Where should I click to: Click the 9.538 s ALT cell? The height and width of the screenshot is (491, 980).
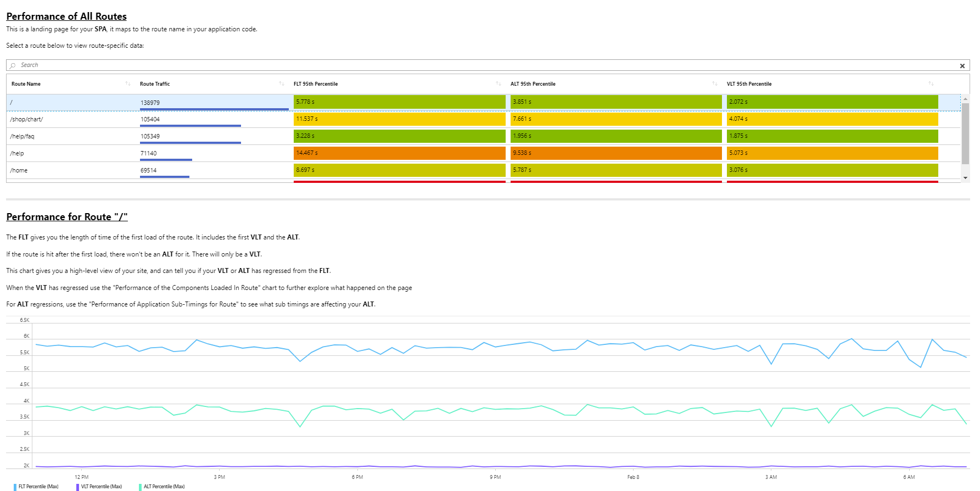[x=616, y=153]
